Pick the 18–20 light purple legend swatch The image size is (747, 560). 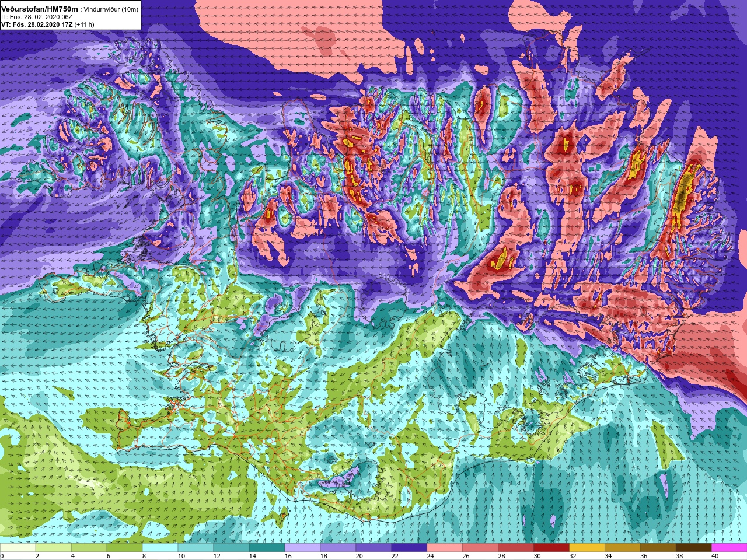(338, 548)
